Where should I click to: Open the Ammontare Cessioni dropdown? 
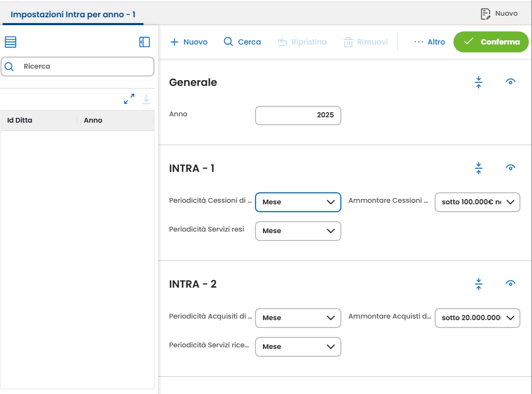(x=477, y=202)
